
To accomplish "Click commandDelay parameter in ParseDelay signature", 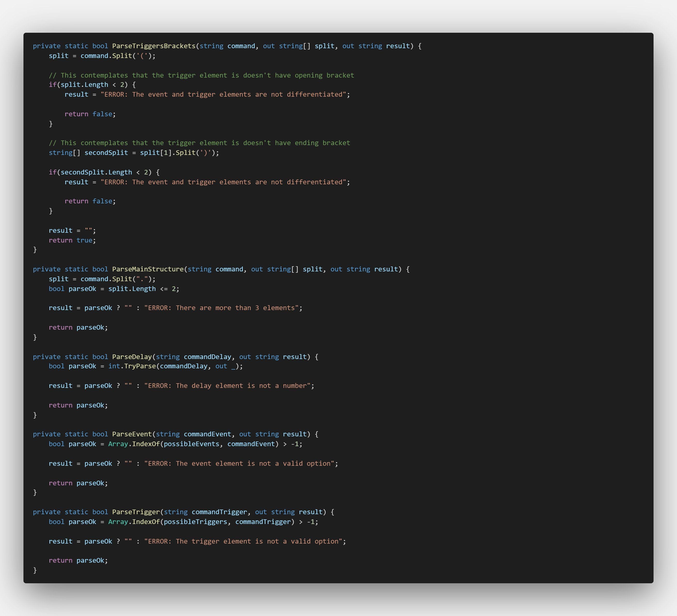I will click(x=208, y=357).
